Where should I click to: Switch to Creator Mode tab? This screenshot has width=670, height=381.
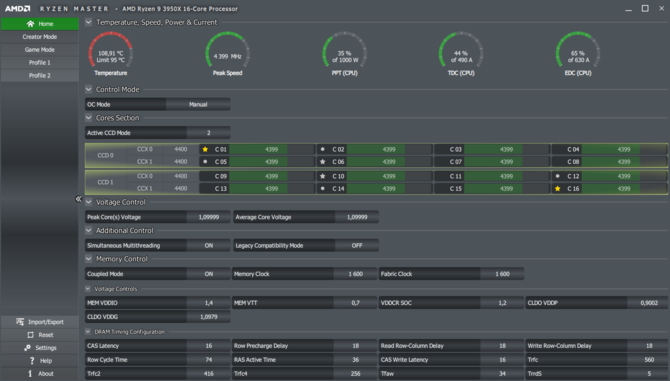(40, 37)
